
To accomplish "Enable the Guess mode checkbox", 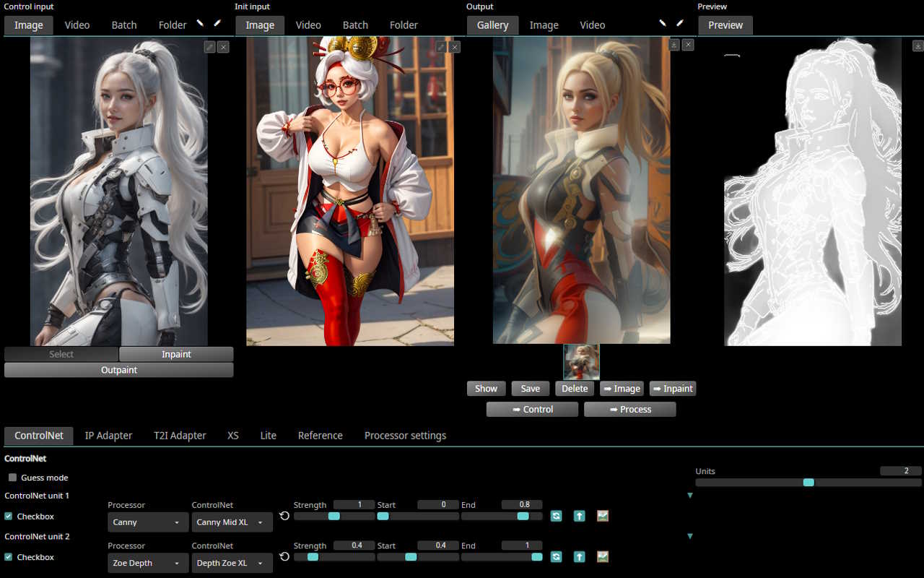I will pyautogui.click(x=13, y=478).
